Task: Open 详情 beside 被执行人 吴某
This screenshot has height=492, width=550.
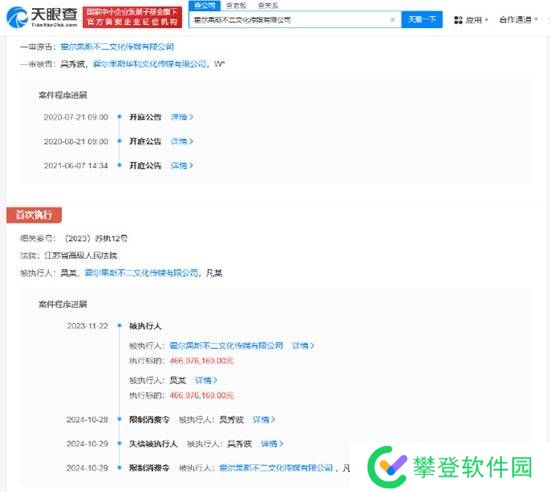Action: 206,380
